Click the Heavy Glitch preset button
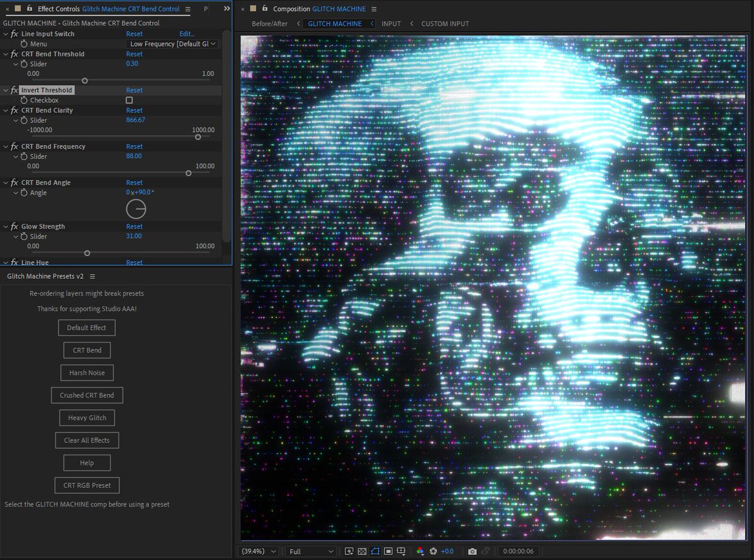 click(87, 418)
